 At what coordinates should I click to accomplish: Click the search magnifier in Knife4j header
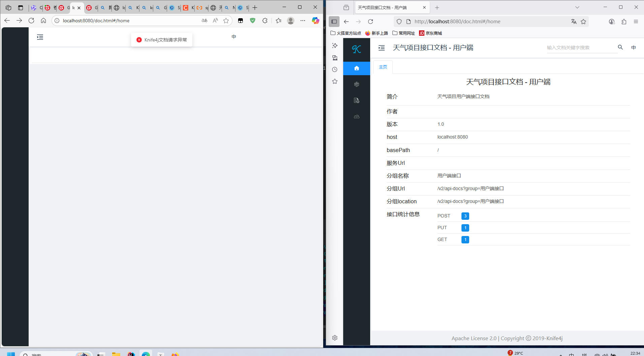620,47
